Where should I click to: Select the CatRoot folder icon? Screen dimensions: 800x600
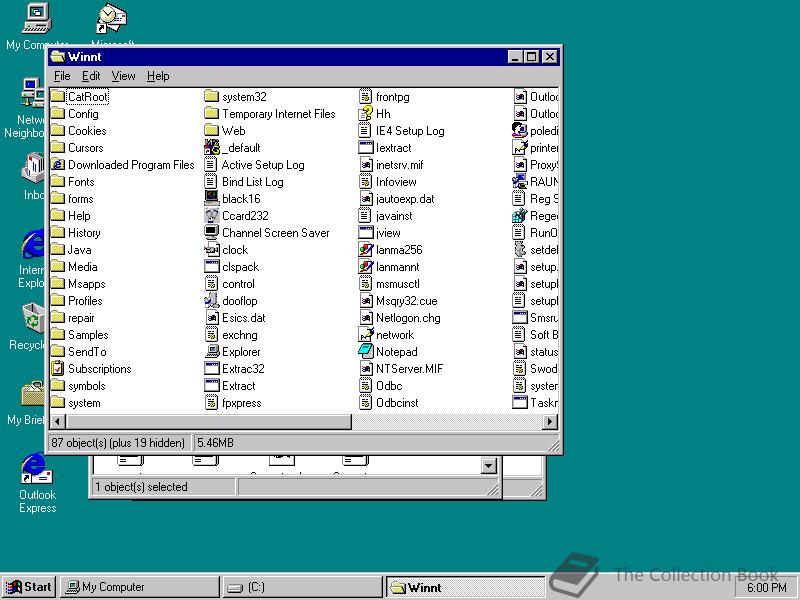pos(58,96)
